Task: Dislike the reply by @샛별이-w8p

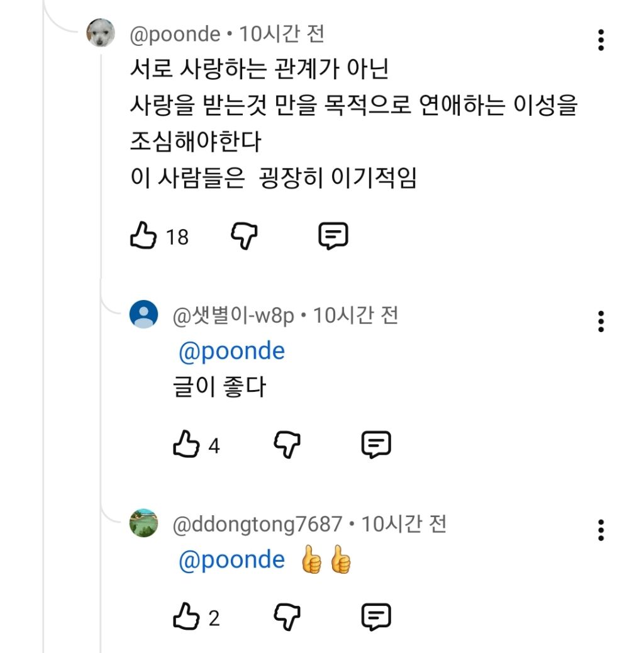Action: point(288,445)
